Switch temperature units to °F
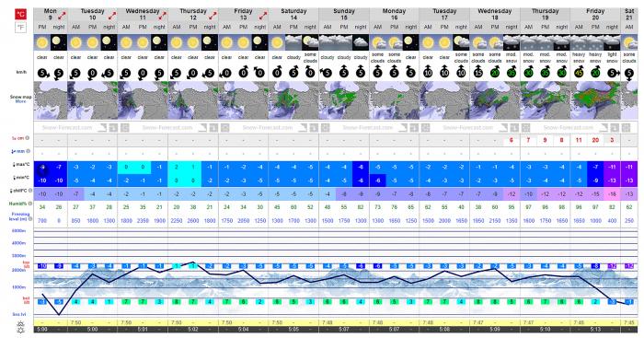This screenshot has height=338, width=644. (x=20, y=28)
